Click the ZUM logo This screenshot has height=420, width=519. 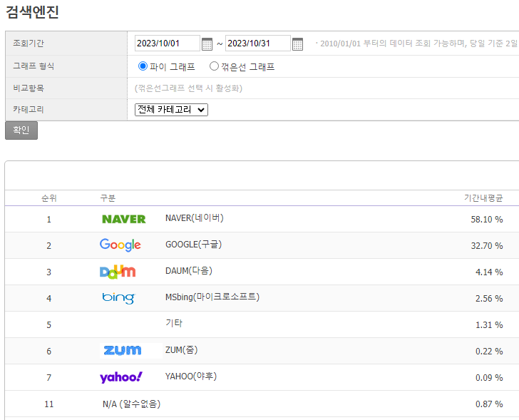123,351
